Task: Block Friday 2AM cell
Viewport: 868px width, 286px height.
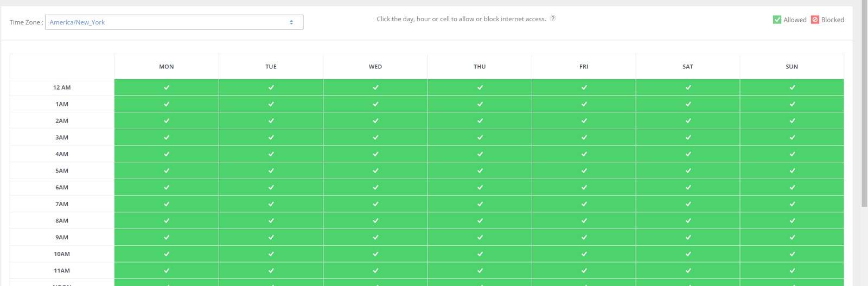Action: [x=584, y=121]
